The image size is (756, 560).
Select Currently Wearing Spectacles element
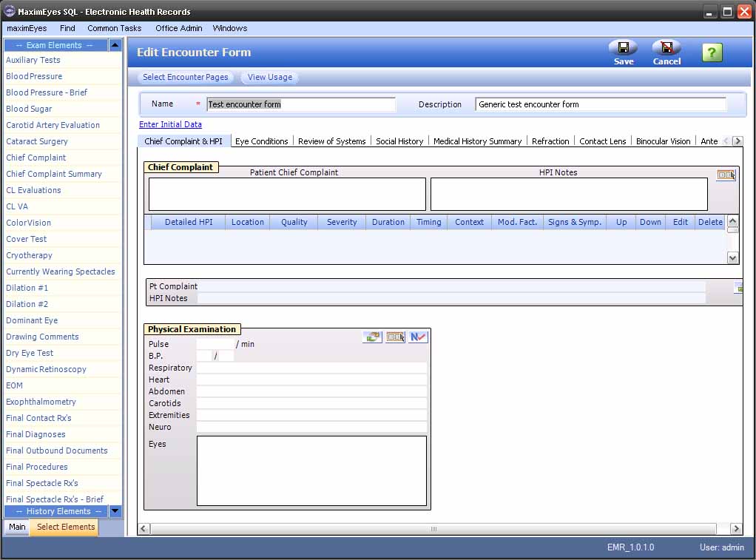pyautogui.click(x=60, y=271)
